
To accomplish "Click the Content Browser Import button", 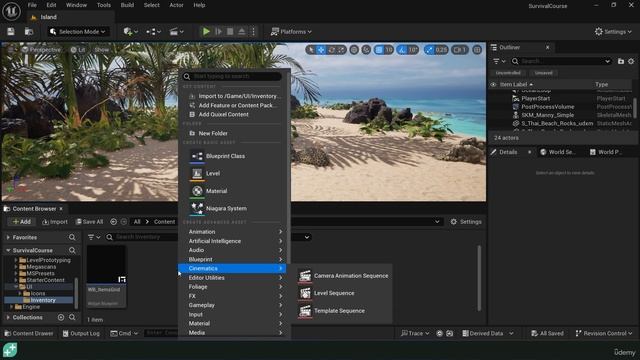I will click(55, 222).
